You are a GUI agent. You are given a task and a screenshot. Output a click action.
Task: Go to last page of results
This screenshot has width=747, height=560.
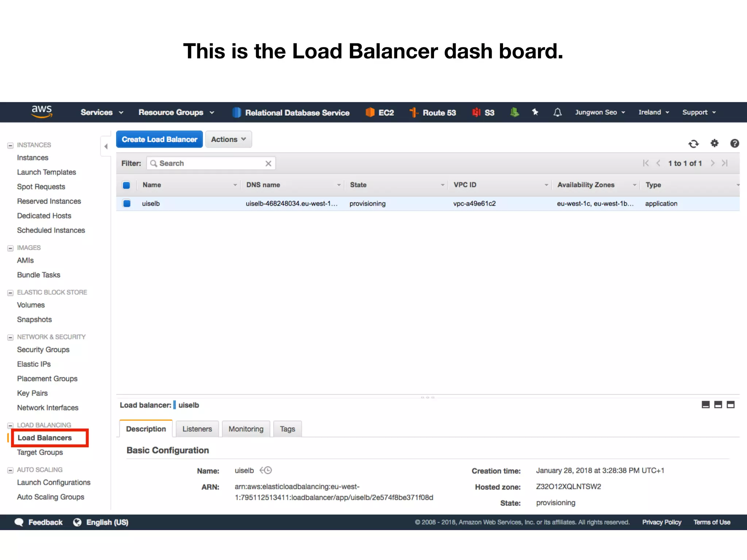pyautogui.click(x=725, y=163)
